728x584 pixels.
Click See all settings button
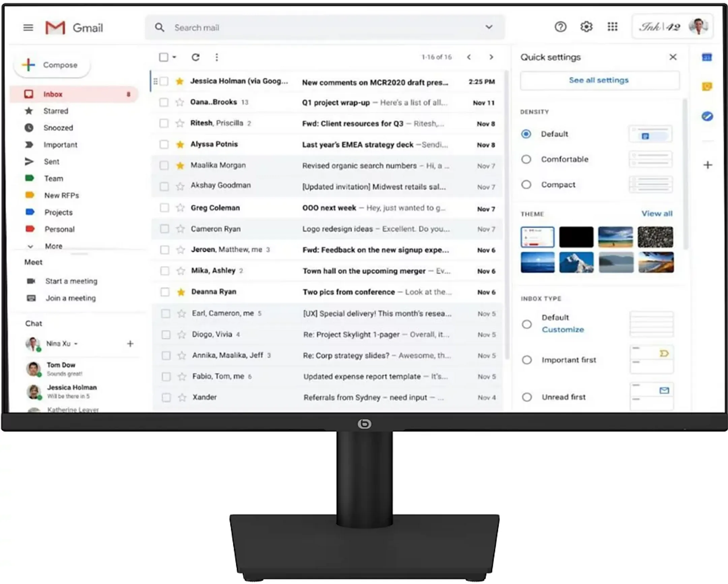coord(599,80)
